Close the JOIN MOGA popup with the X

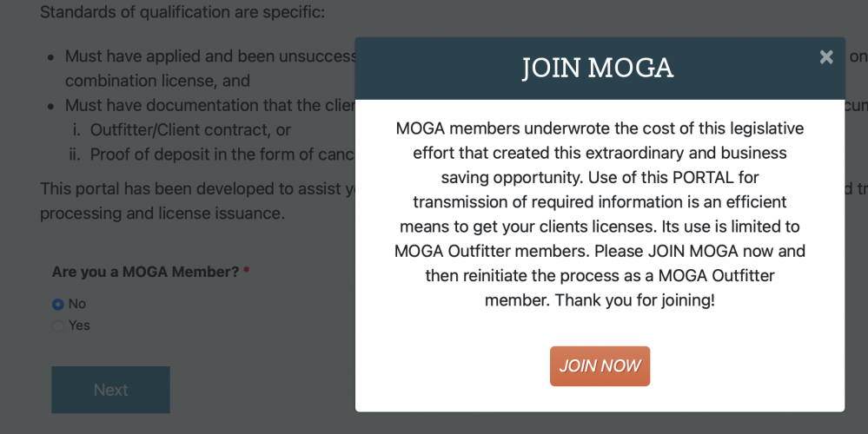point(826,57)
